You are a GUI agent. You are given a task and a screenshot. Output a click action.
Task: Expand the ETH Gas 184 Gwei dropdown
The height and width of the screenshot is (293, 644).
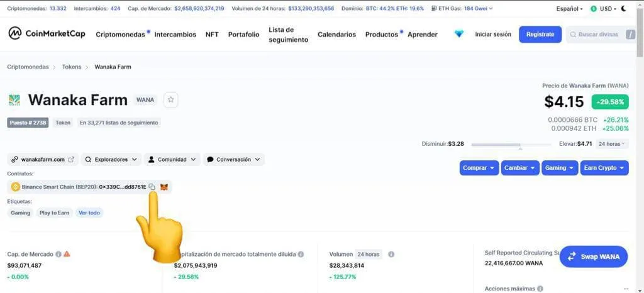click(479, 8)
